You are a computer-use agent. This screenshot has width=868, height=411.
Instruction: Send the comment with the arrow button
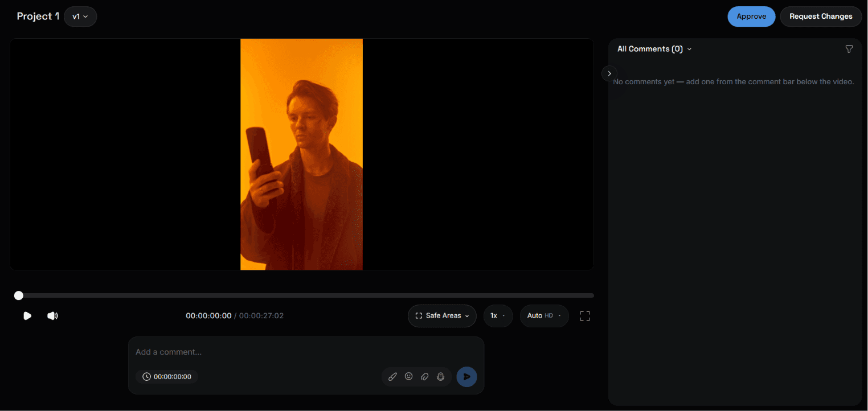466,377
